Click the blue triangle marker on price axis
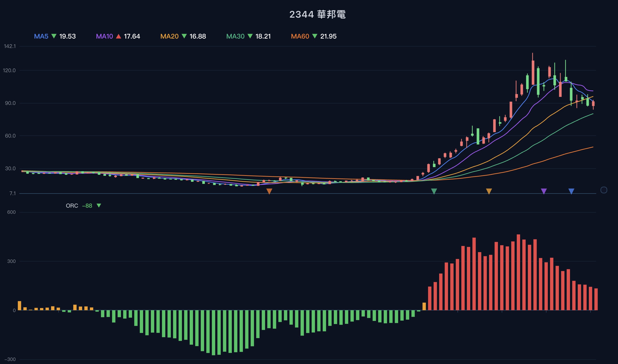The height and width of the screenshot is (364, 618). [571, 191]
